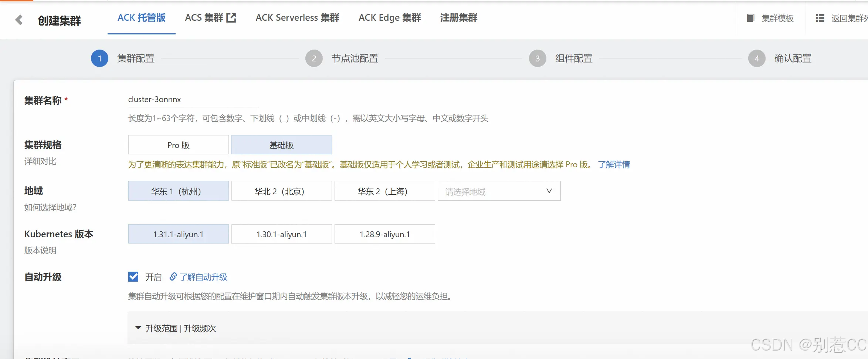
Task: Click step 4 确认配置
Action: pos(780,58)
